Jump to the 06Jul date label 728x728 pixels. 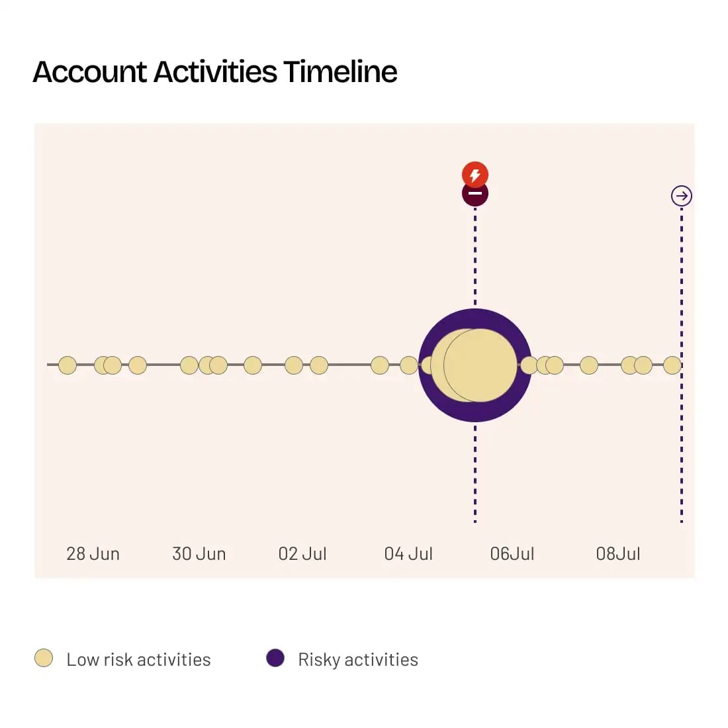click(512, 554)
